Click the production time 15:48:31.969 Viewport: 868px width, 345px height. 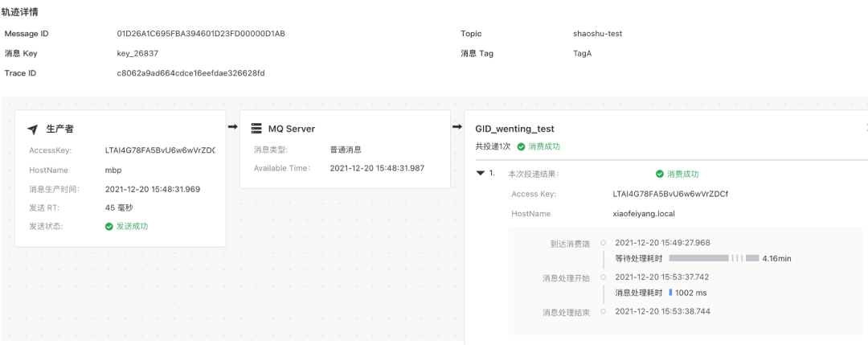[x=152, y=190]
